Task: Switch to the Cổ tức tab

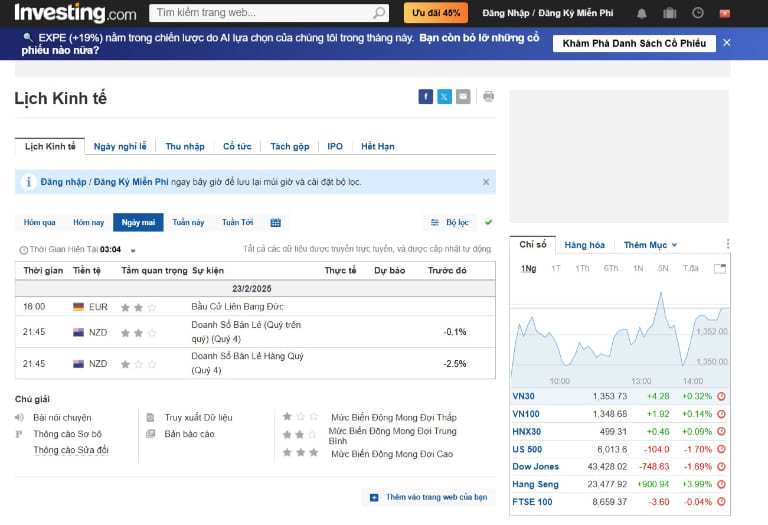Action: [x=237, y=146]
